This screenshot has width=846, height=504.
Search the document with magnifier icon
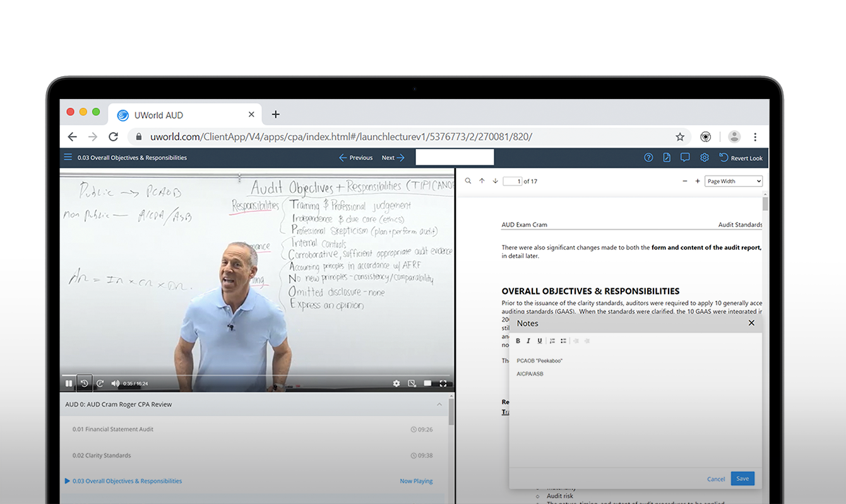pos(468,181)
